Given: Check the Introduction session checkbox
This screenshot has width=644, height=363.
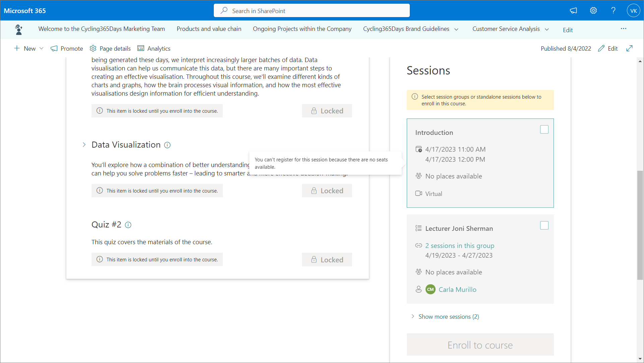Looking at the screenshot, I should coord(544,129).
